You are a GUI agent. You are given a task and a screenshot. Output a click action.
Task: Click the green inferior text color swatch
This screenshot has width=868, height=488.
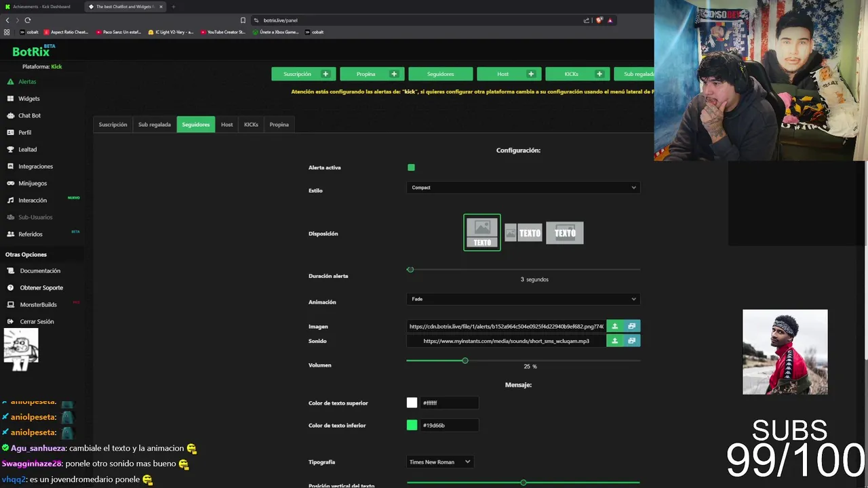(412, 425)
